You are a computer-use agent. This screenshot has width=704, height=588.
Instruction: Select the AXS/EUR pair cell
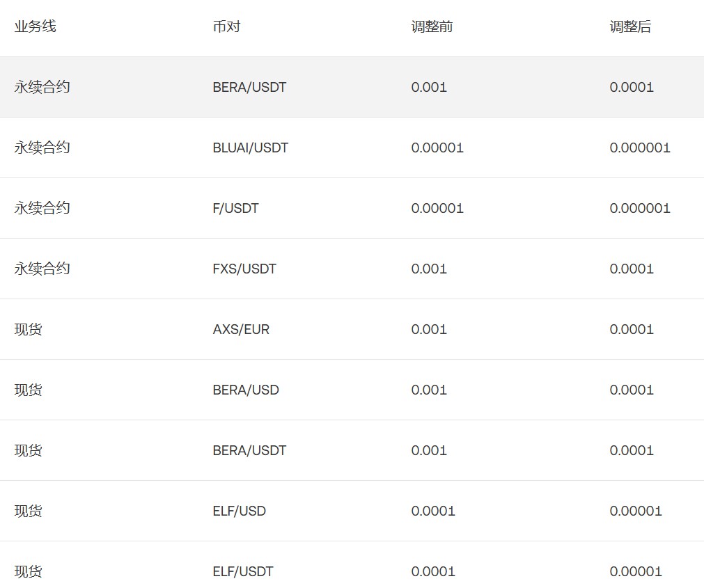[241, 329]
